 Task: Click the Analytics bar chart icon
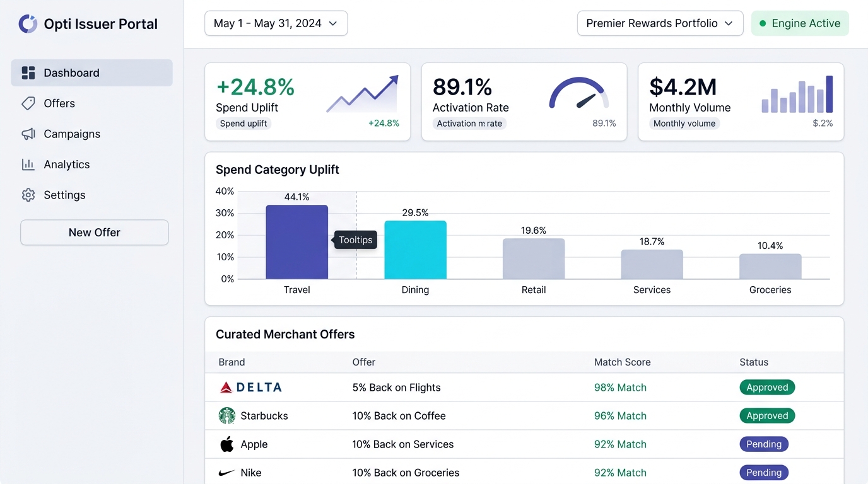(x=28, y=164)
